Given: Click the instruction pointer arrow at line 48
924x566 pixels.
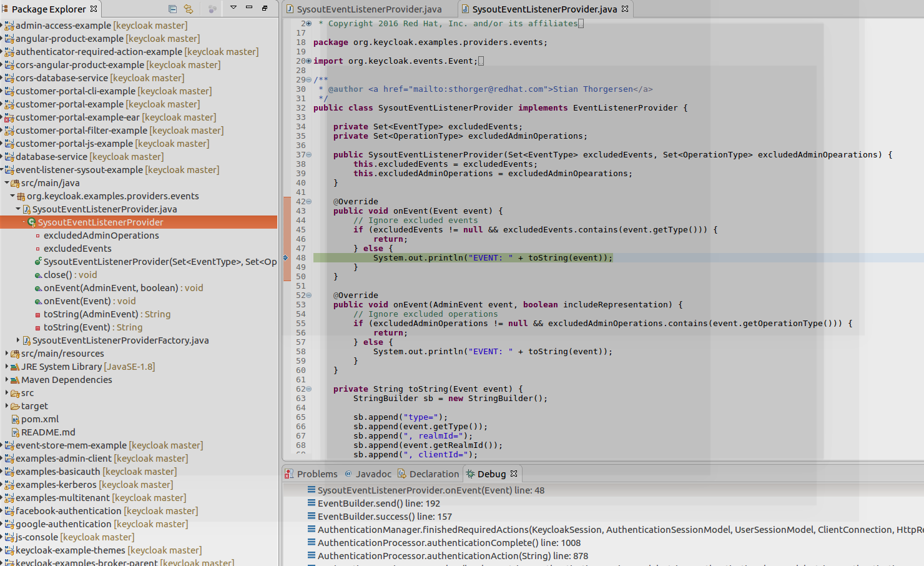Looking at the screenshot, I should pos(286,257).
